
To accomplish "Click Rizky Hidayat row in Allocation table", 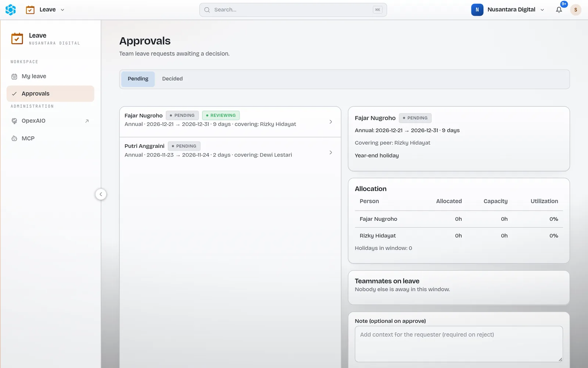I will [x=459, y=236].
